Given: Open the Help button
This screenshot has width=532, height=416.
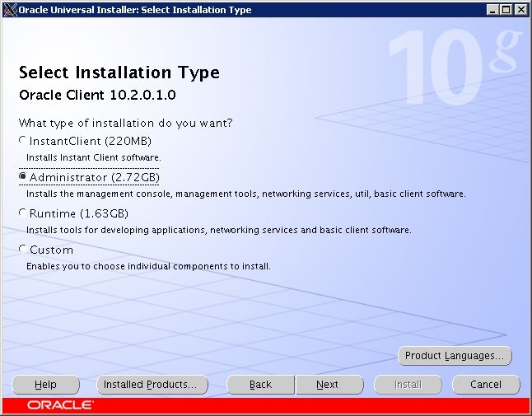Looking at the screenshot, I should pos(46,385).
